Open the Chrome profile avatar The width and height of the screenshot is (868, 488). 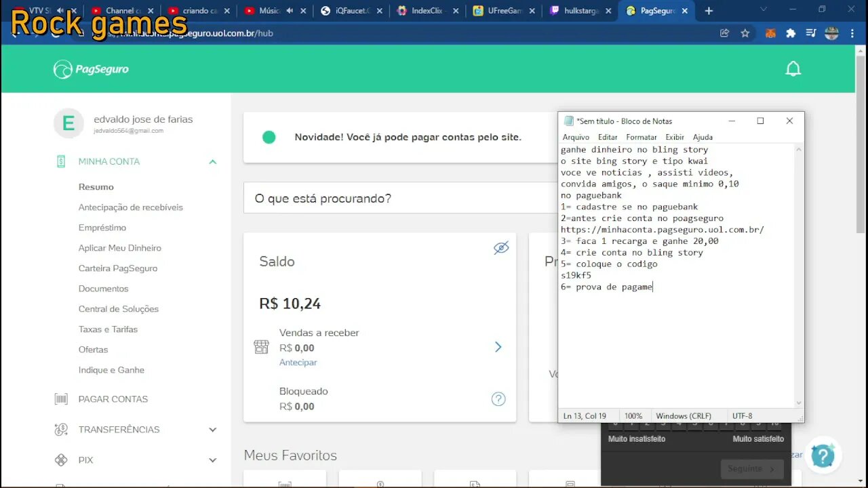tap(832, 33)
